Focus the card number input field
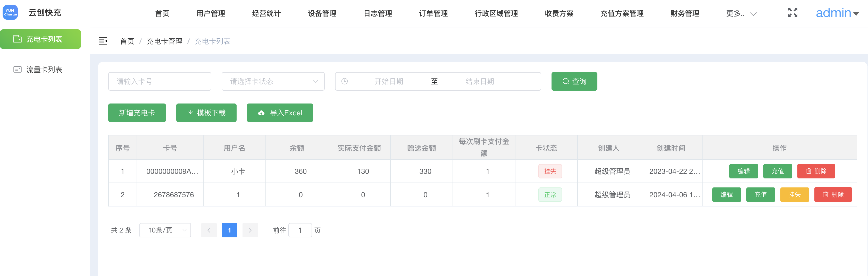The image size is (868, 276). point(160,81)
